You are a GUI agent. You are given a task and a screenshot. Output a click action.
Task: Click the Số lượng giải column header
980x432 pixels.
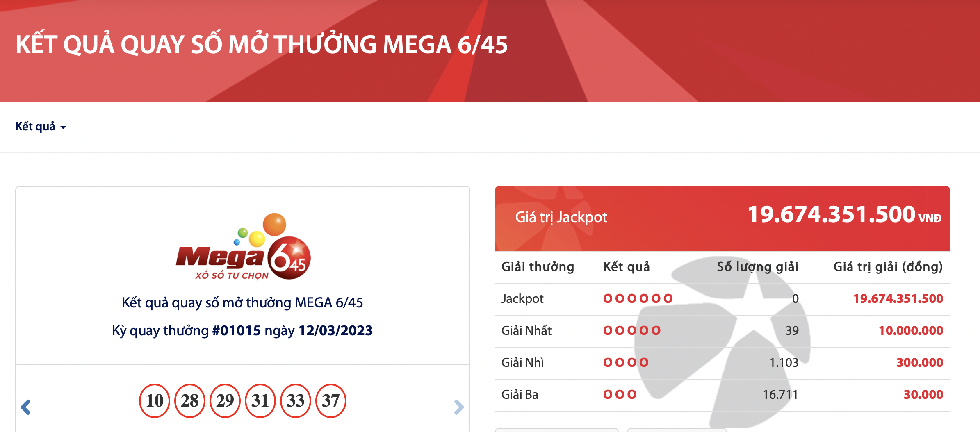[757, 267]
